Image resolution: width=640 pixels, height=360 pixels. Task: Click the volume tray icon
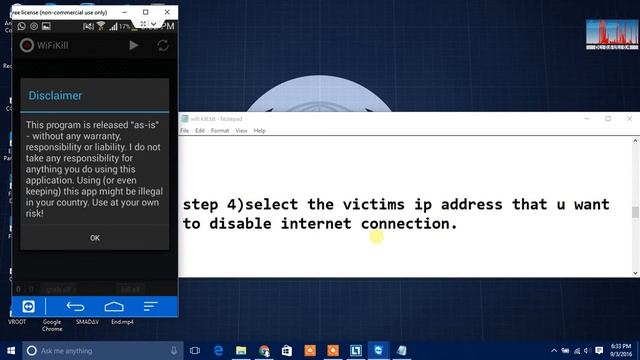point(587,351)
